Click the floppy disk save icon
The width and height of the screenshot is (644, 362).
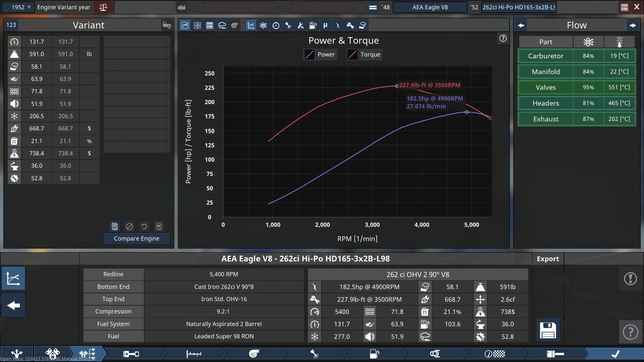pyautogui.click(x=548, y=330)
